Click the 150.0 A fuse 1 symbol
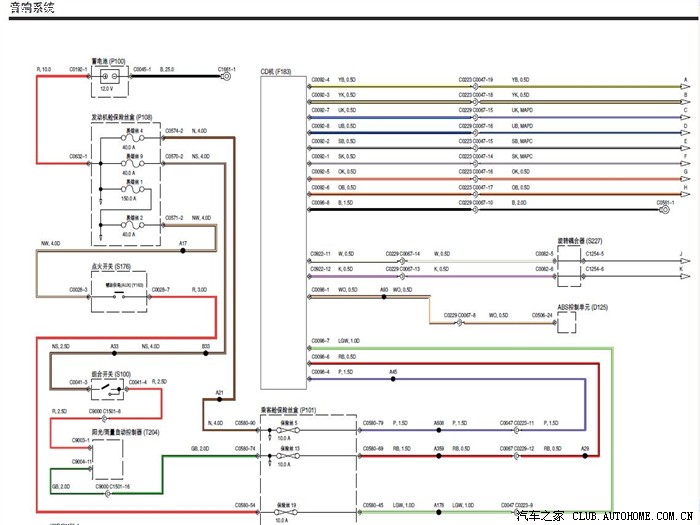The image size is (700, 525). (x=127, y=197)
